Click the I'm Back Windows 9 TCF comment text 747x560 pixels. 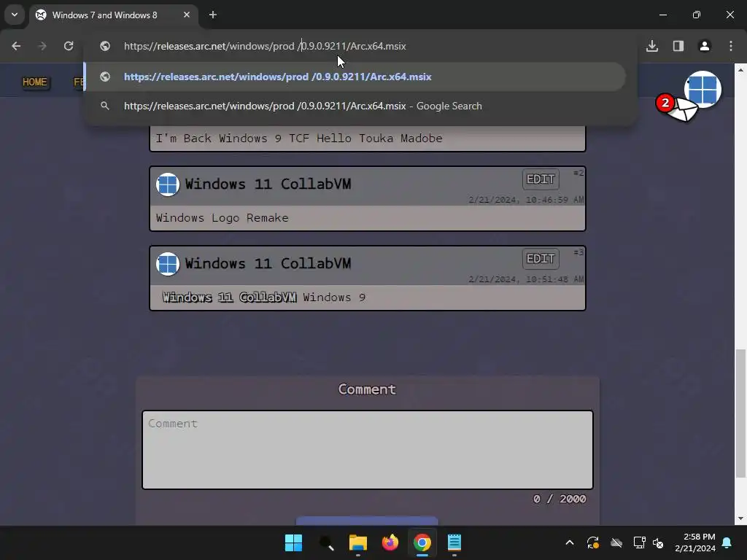coord(298,139)
